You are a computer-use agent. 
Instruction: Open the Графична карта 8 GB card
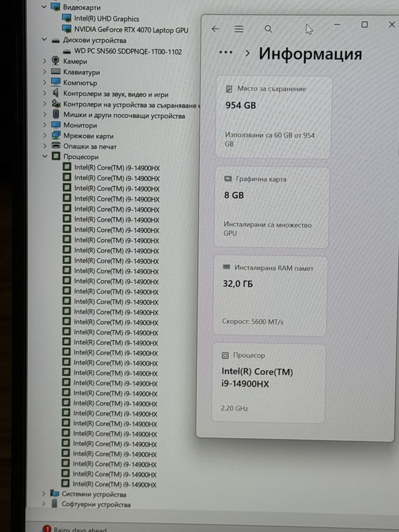tap(271, 207)
